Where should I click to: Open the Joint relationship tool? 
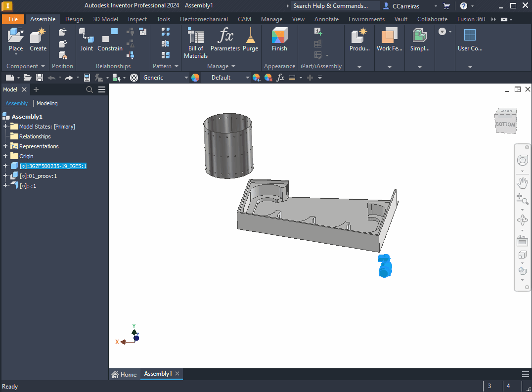point(87,40)
